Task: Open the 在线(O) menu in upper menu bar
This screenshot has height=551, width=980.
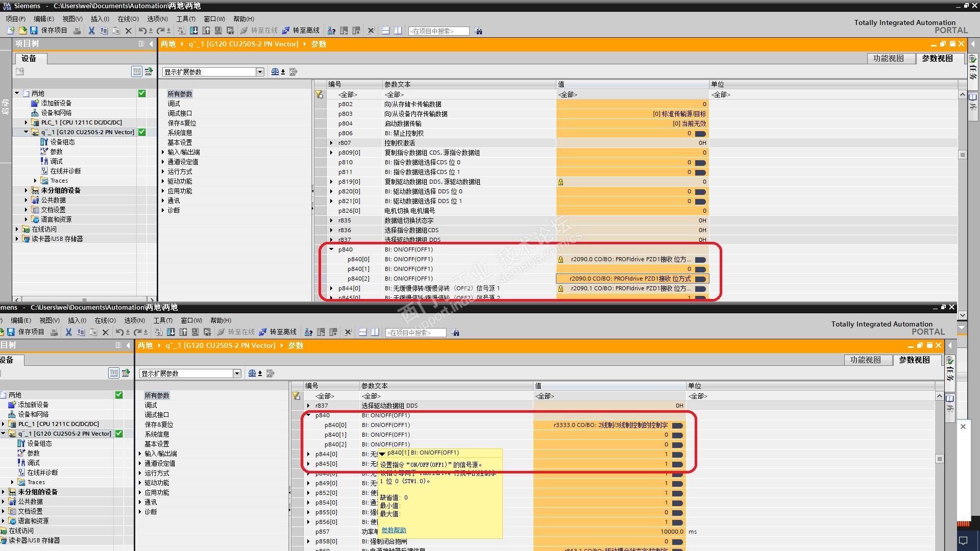Action: tap(128, 19)
